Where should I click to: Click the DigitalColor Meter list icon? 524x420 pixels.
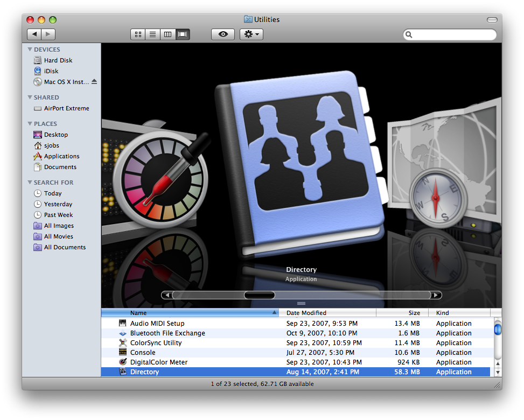pos(123,362)
